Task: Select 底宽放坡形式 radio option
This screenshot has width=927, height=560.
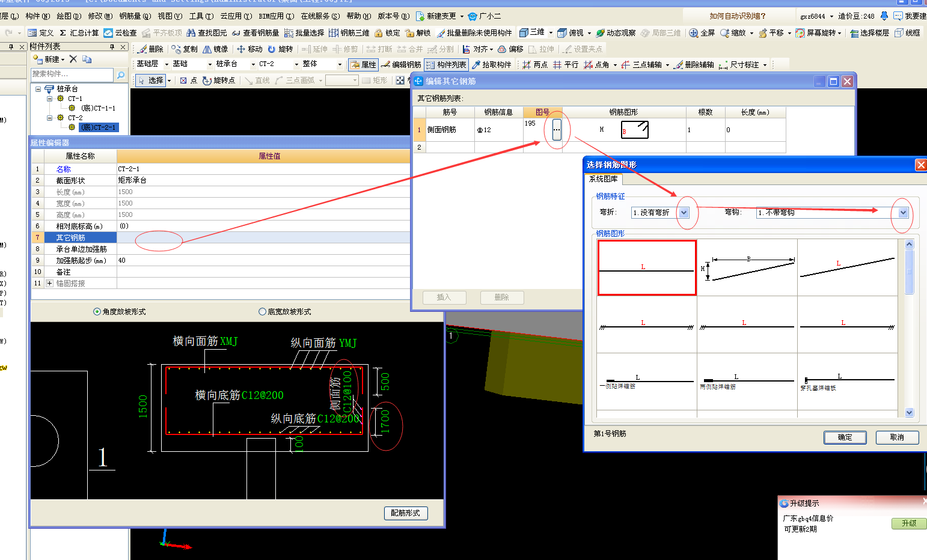Action: [x=262, y=312]
